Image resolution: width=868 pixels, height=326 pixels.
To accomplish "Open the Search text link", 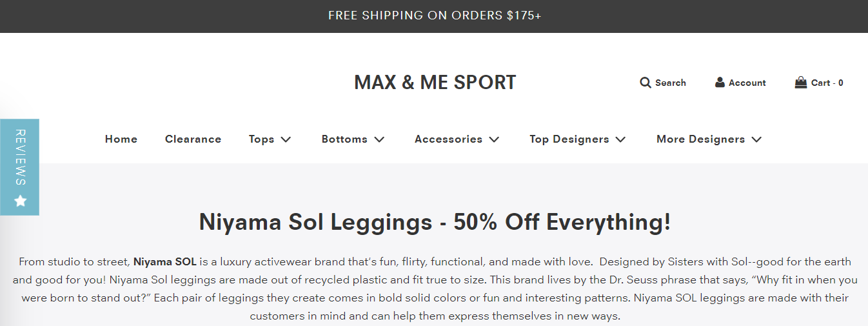I will pyautogui.click(x=670, y=83).
